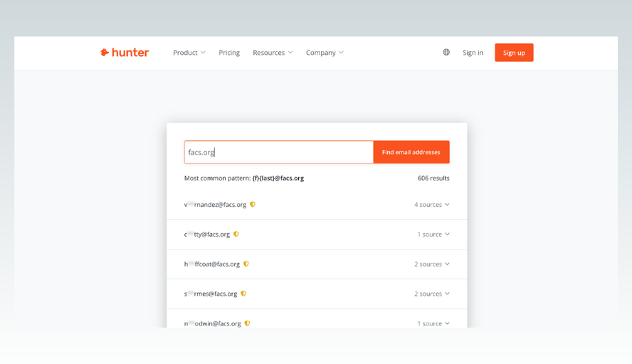Click the shield icon beside tty@facs.org
Viewport: 632px width, 364px height.
236,234
